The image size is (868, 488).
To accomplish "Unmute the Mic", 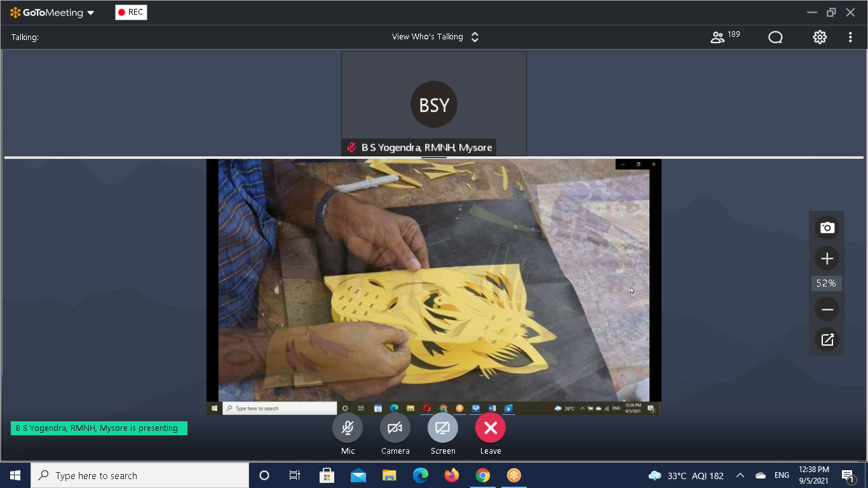I will pyautogui.click(x=348, y=428).
